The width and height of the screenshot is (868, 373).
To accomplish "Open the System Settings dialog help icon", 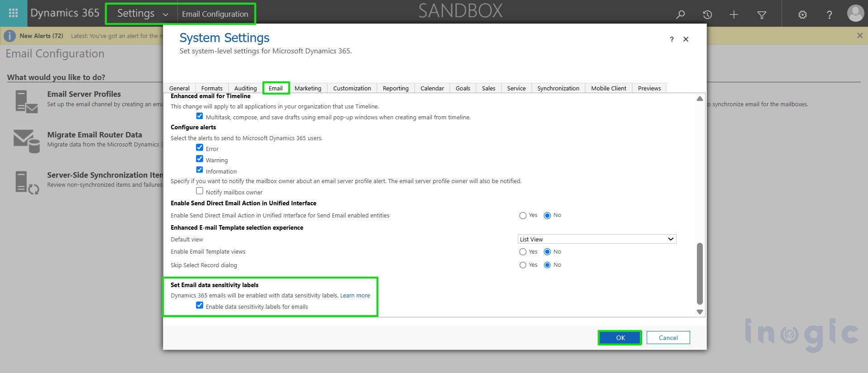I will tap(672, 39).
